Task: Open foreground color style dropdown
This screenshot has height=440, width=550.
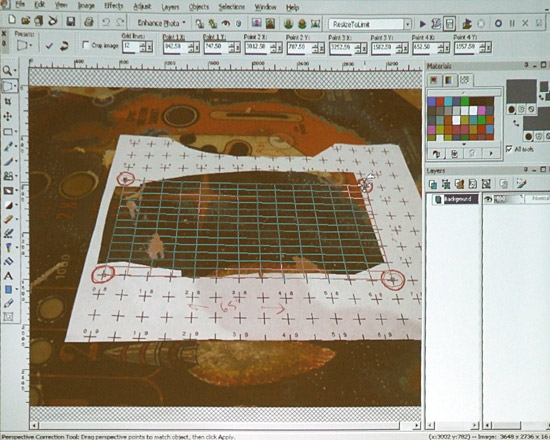Action: [x=511, y=110]
